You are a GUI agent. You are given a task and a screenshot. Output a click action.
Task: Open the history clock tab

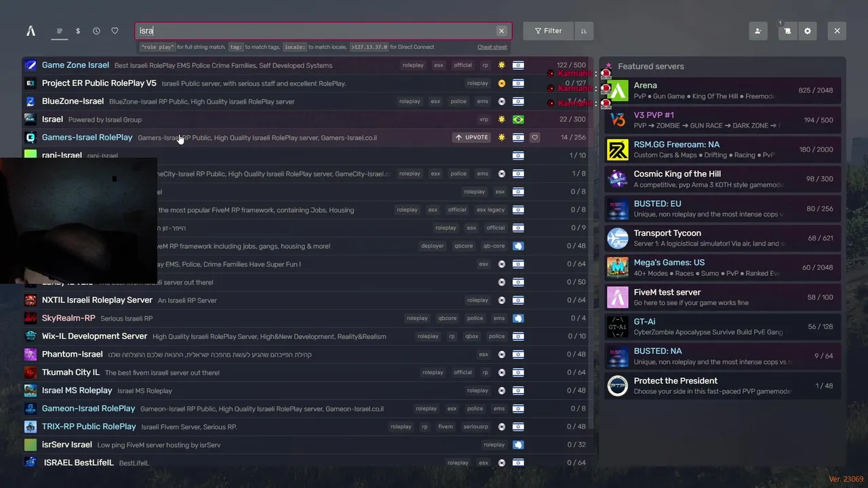(96, 30)
